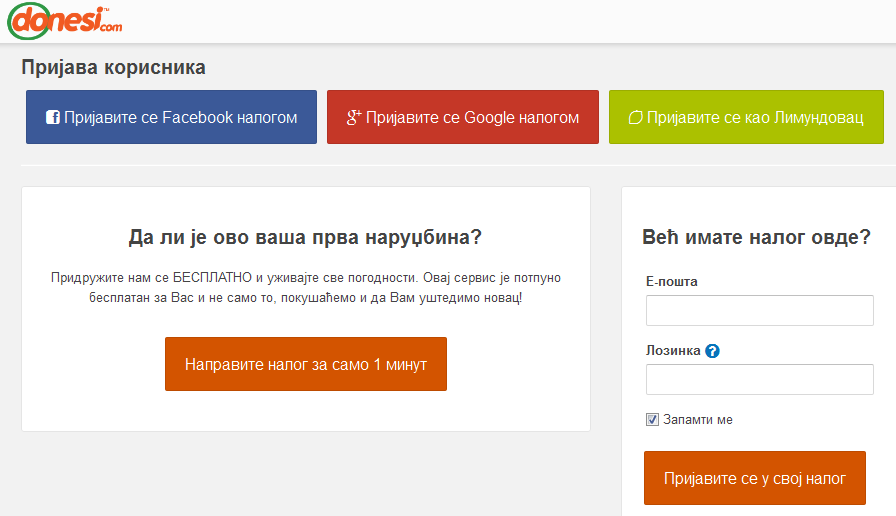Screen dimensions: 896x516
Task: Click the Лозинка label
Action: [x=673, y=350]
